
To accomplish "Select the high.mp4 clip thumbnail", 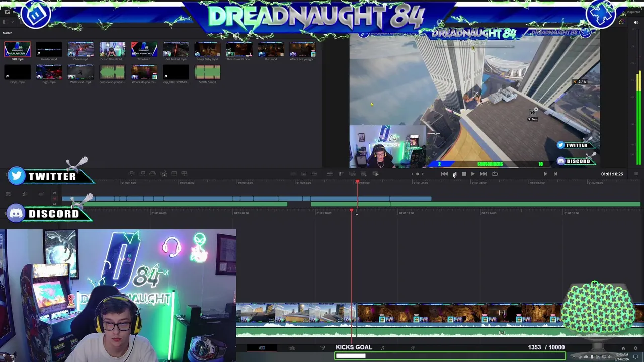I will [x=49, y=72].
